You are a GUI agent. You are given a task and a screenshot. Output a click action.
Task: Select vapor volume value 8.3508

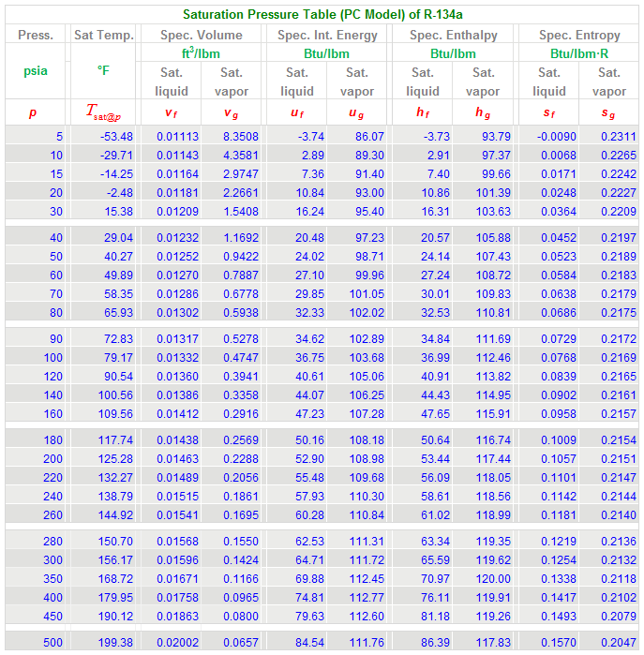[x=241, y=136]
